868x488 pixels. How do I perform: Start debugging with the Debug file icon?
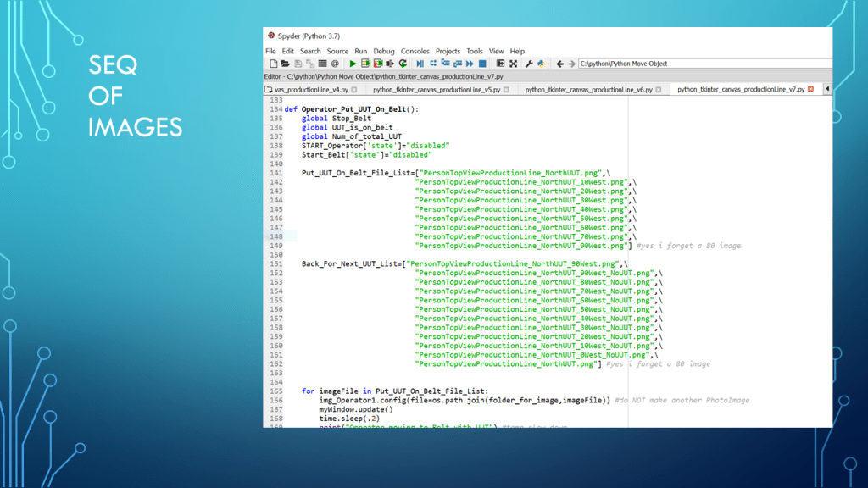coord(420,64)
